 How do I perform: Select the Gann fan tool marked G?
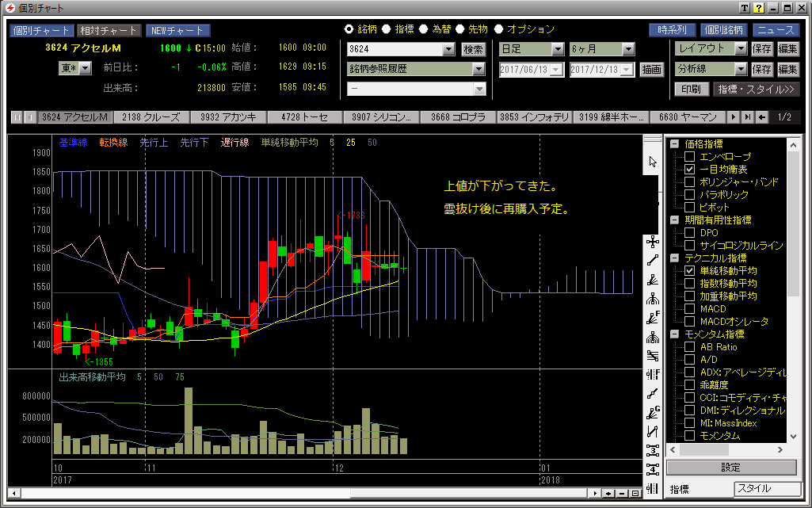[653, 413]
